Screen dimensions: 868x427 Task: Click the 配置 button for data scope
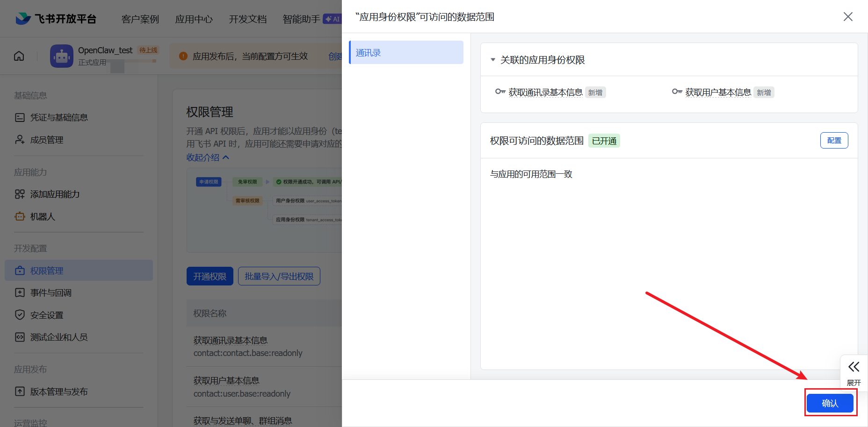834,140
